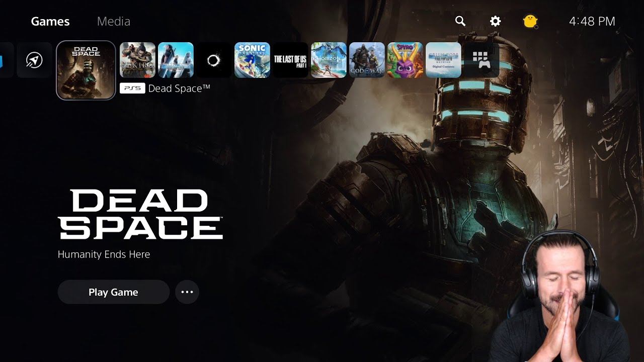Click the 'Humanity Ends Here' tagline

[x=104, y=254]
